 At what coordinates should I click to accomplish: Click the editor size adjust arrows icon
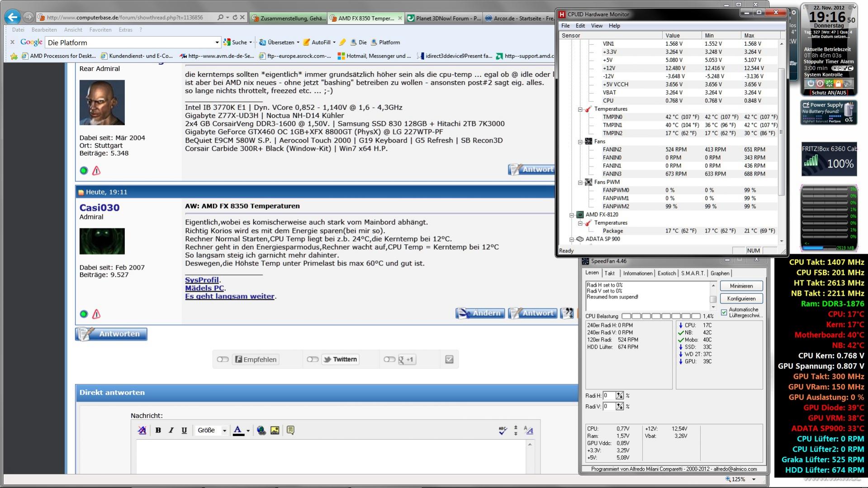click(x=516, y=430)
